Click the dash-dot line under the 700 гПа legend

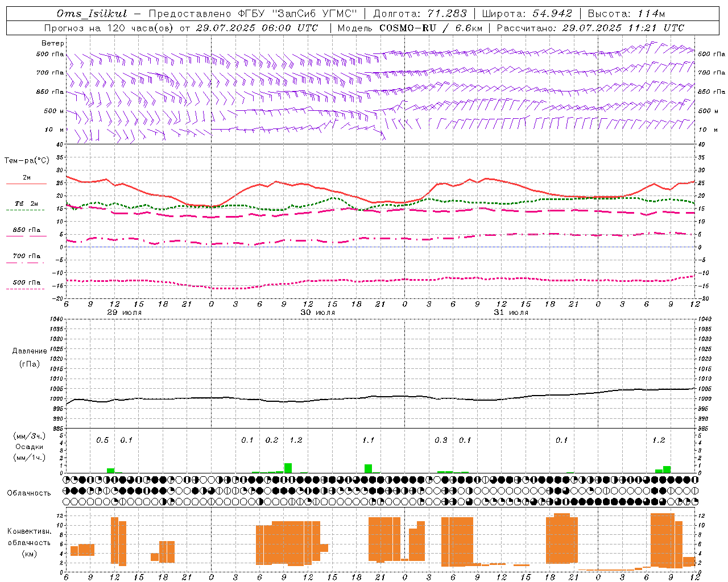[25, 263]
